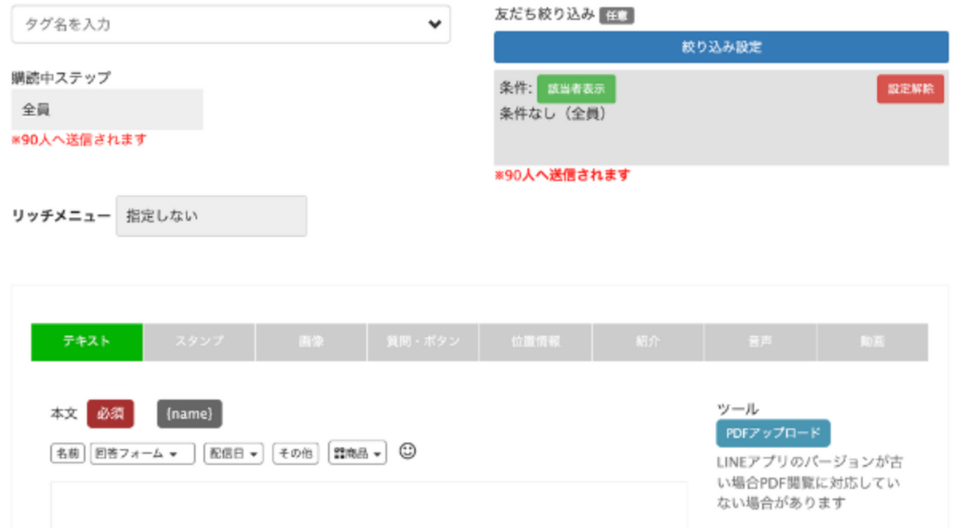Image resolution: width=980 pixels, height=528 pixels.
Task: Click the 必須 badge next to 本文
Action: (110, 414)
